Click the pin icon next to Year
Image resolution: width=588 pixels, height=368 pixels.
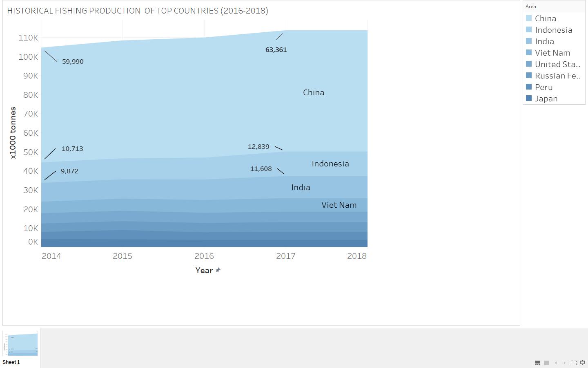coord(218,270)
